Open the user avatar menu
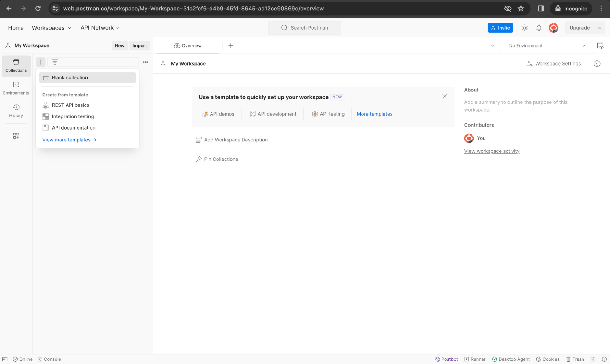This screenshot has width=610, height=364. point(553,28)
